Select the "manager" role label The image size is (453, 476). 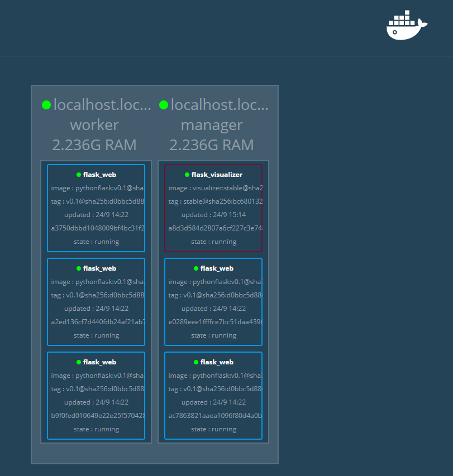point(212,124)
